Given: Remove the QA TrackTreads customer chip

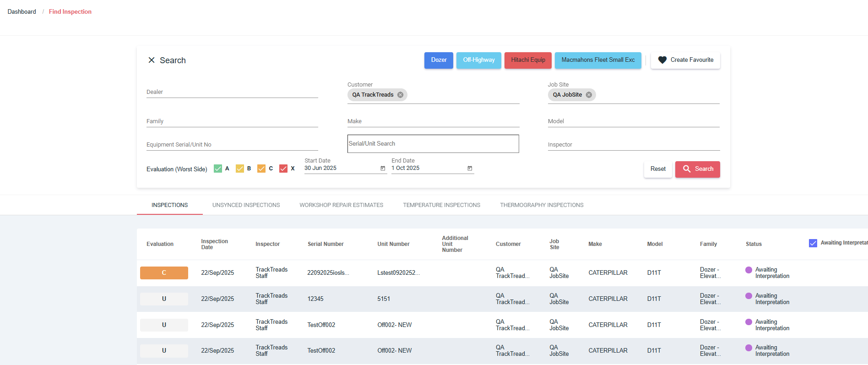Looking at the screenshot, I should 400,95.
